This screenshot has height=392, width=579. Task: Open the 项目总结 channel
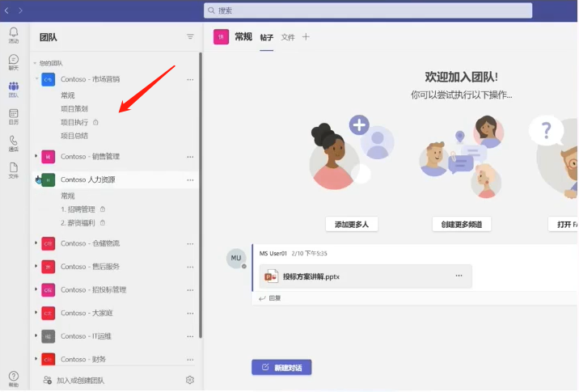[74, 136]
